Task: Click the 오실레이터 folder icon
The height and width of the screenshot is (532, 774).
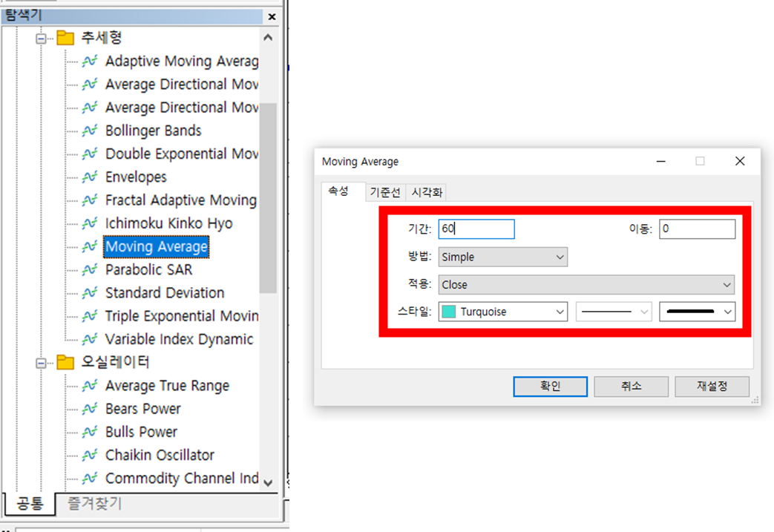Action: 65,362
